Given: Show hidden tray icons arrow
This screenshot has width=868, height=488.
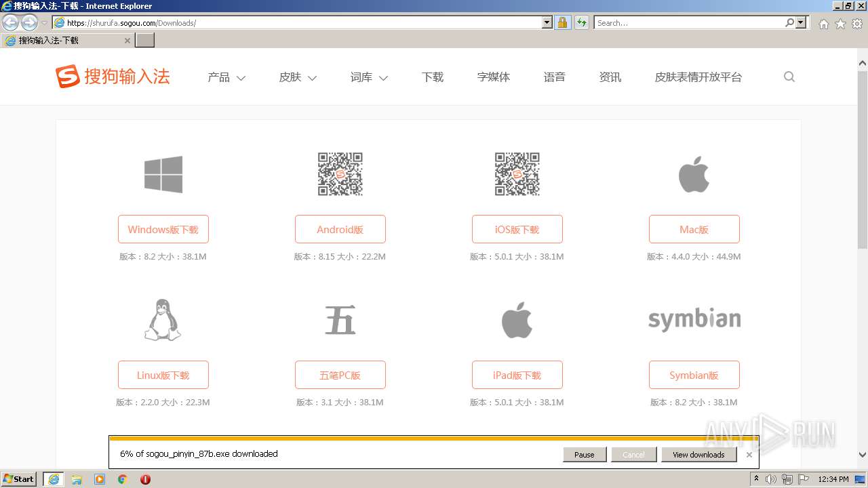Looking at the screenshot, I should pos(756,479).
